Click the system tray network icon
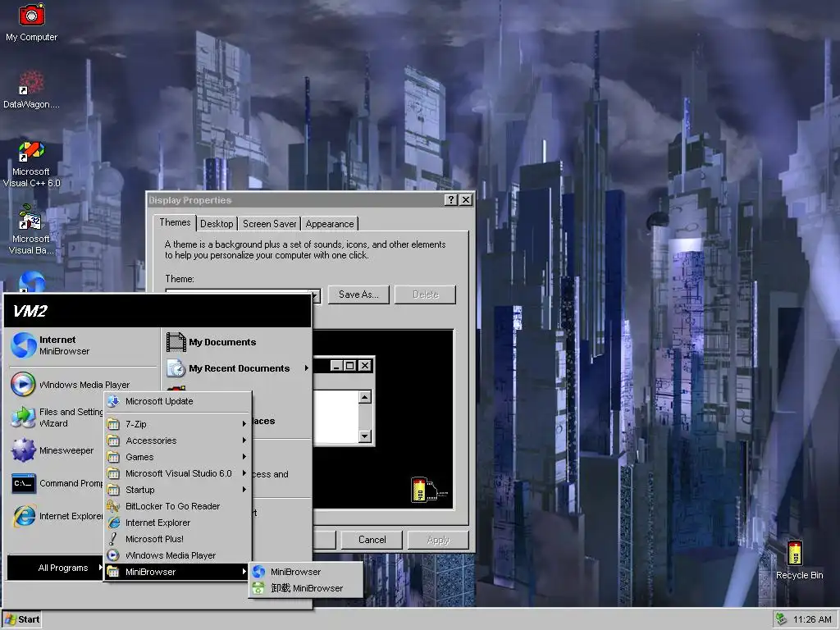840x630 pixels. 781,619
